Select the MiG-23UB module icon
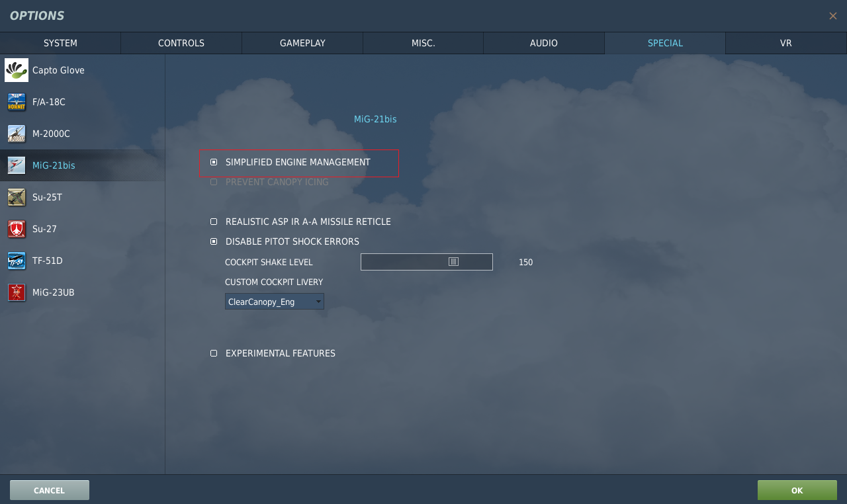The width and height of the screenshot is (847, 504). [17, 292]
